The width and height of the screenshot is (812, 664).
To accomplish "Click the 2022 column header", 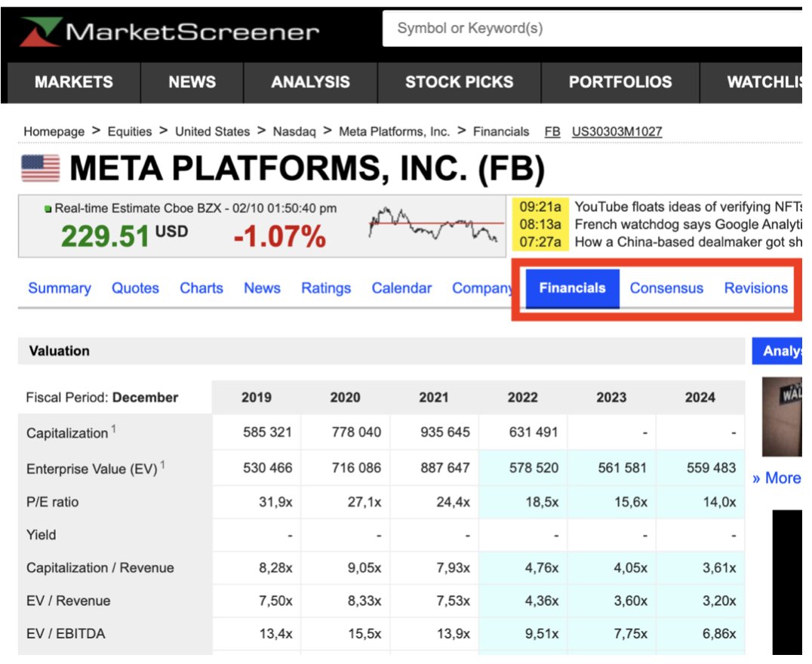I will [522, 397].
